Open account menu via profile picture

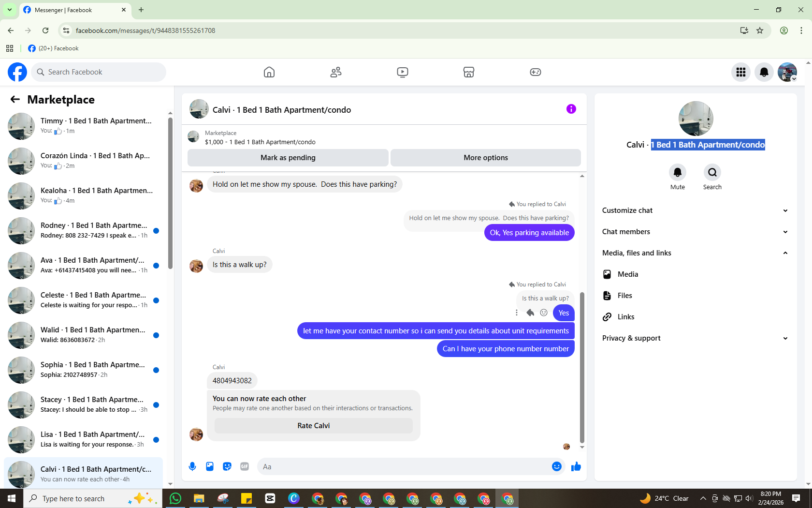pyautogui.click(x=787, y=72)
